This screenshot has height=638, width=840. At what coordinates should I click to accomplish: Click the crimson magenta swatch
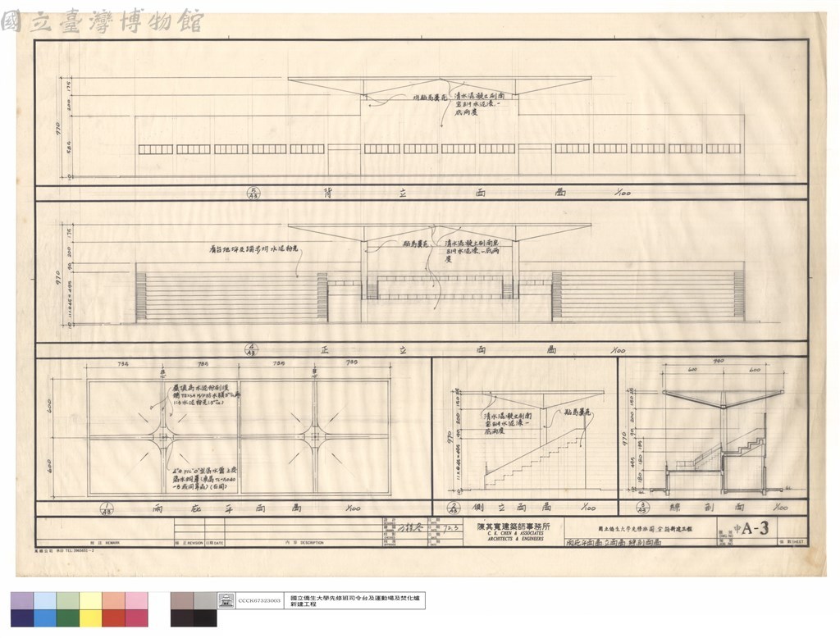point(137,617)
